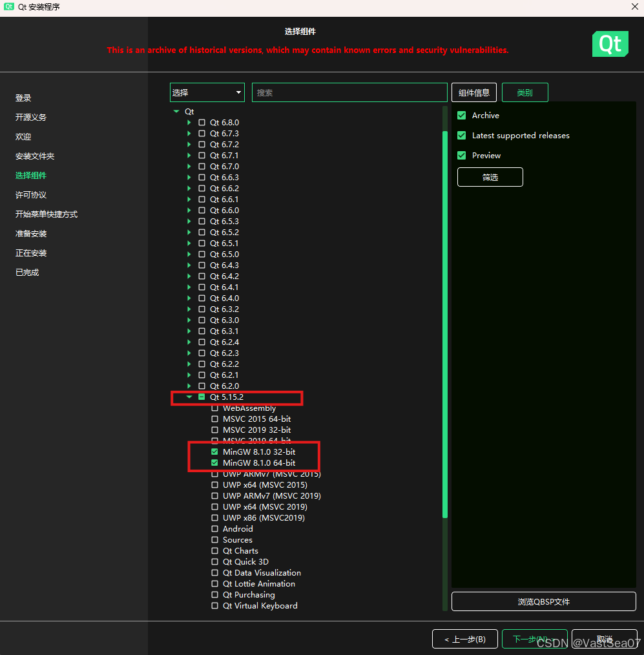
Task: Select UWP ARMv7 (MSVC 2019) row label
Action: tap(272, 496)
